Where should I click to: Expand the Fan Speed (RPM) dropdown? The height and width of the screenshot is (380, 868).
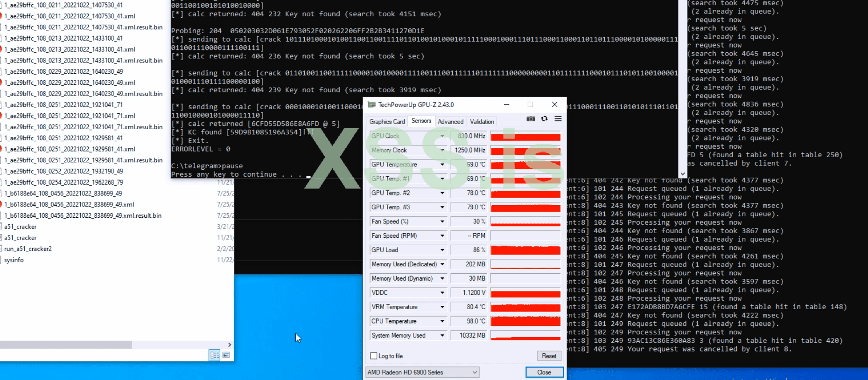point(442,236)
